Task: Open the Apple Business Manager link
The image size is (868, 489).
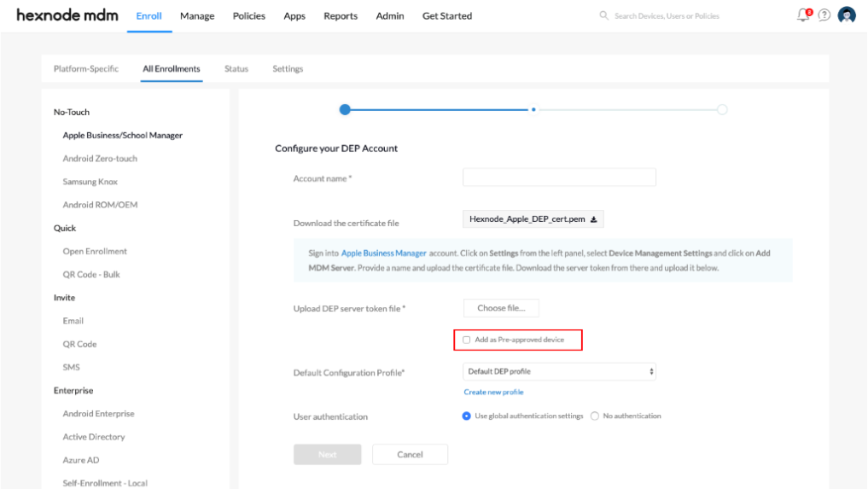Action: pos(383,253)
